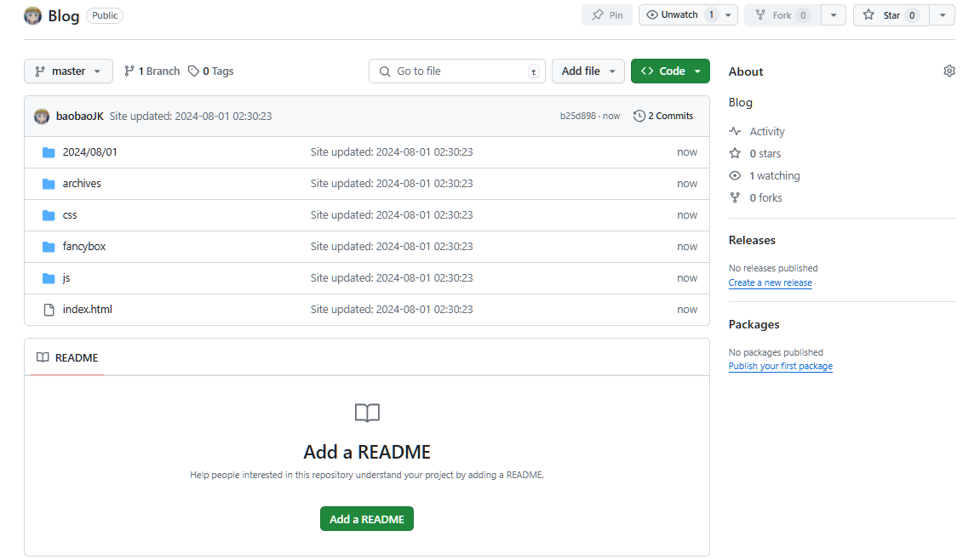Open the 1 watching link

coord(774,175)
